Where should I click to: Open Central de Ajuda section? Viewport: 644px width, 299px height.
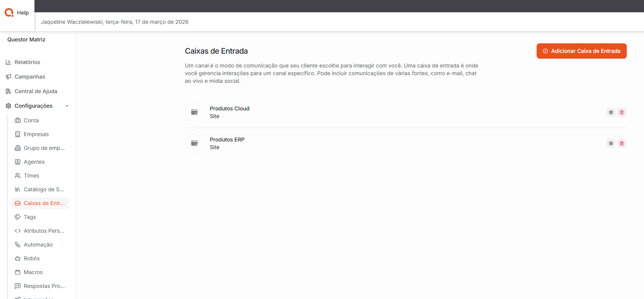pyautogui.click(x=36, y=91)
